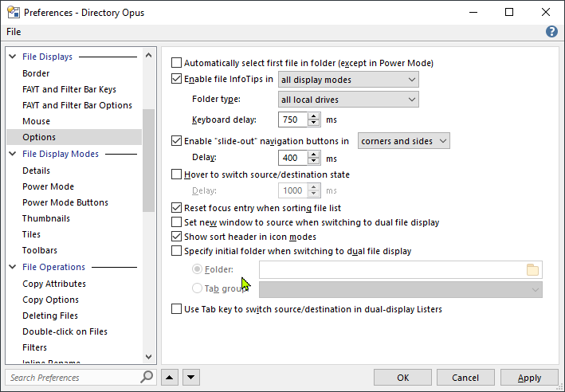Enable Hover to switch source/destination state
The image size is (565, 392).
coord(176,174)
